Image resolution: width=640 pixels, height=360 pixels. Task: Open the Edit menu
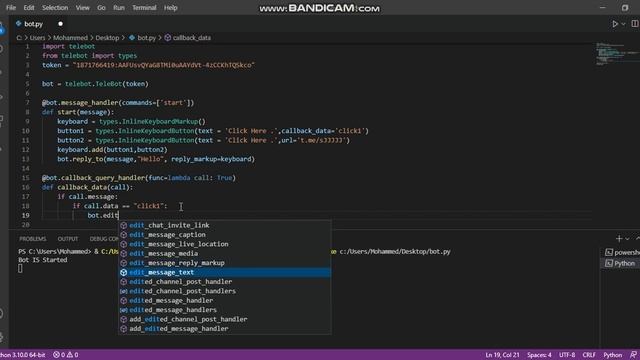[29, 8]
